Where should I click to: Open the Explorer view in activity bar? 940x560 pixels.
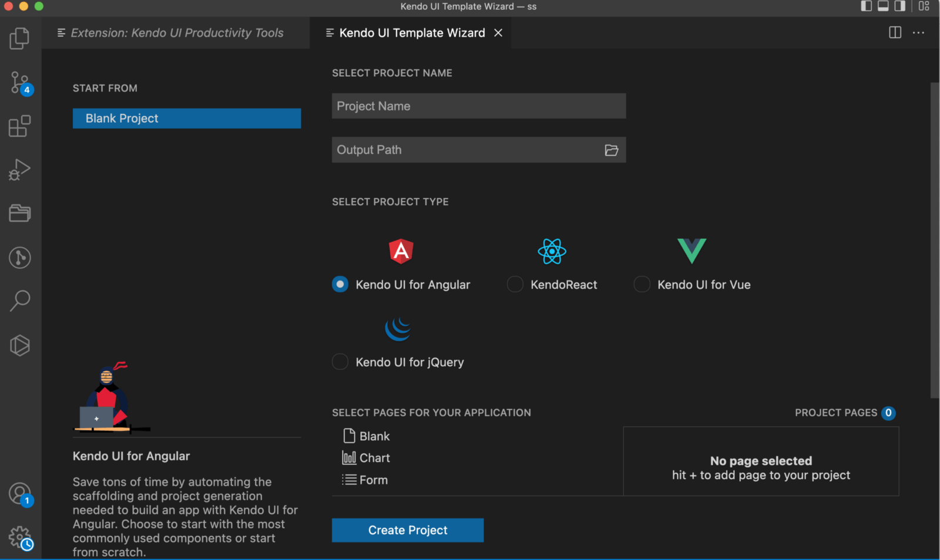coord(19,39)
